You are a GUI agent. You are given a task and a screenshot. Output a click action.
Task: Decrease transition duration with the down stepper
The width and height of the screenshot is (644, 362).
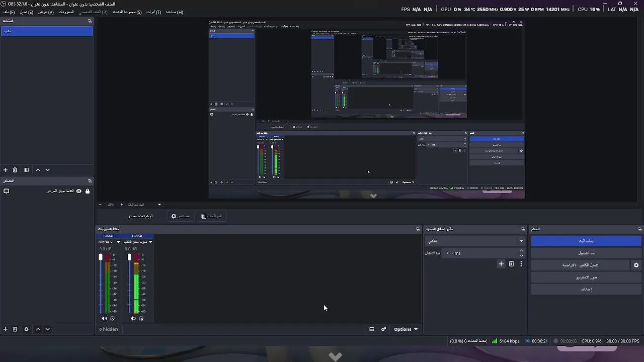click(x=521, y=255)
